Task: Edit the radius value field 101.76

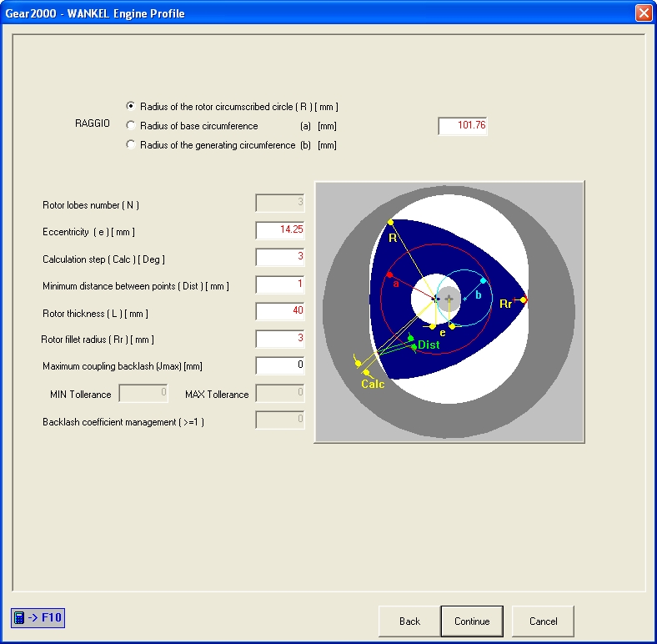Action: click(x=463, y=126)
